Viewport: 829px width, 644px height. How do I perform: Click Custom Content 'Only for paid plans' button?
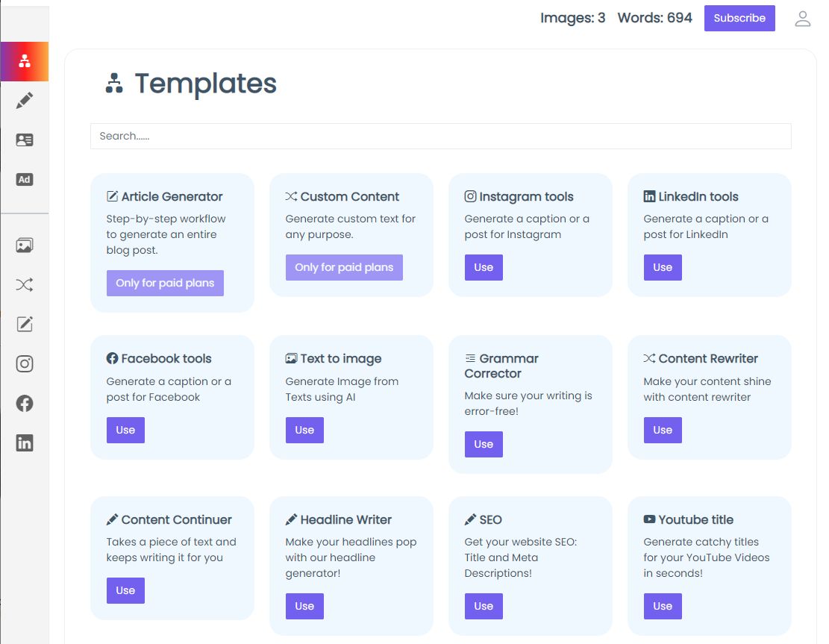click(344, 268)
